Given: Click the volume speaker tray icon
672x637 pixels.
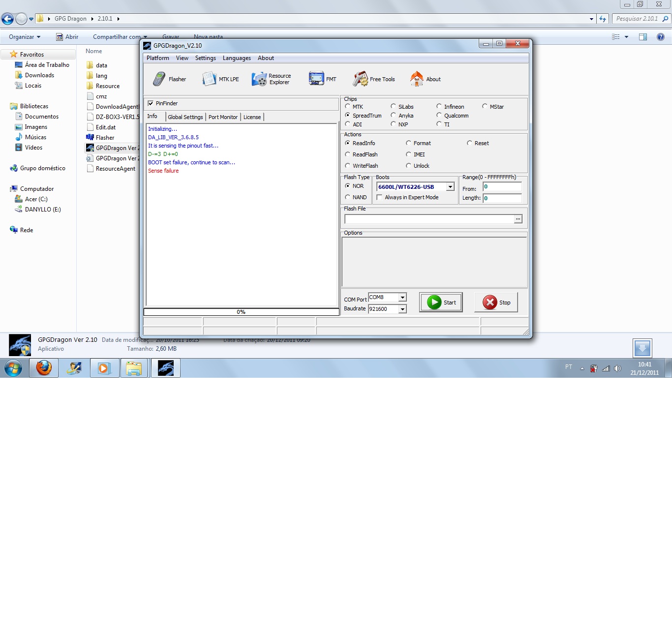Looking at the screenshot, I should (x=618, y=368).
